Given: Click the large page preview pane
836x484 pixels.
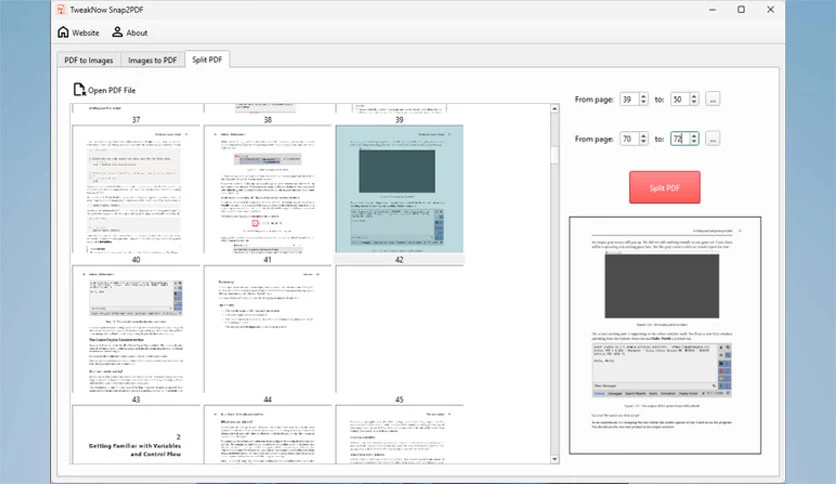Looking at the screenshot, I should point(665,335).
